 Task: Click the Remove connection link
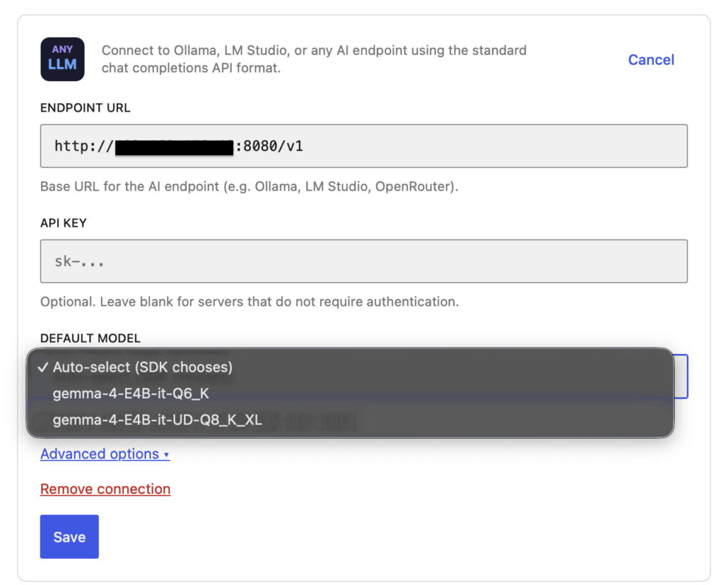[105, 489]
